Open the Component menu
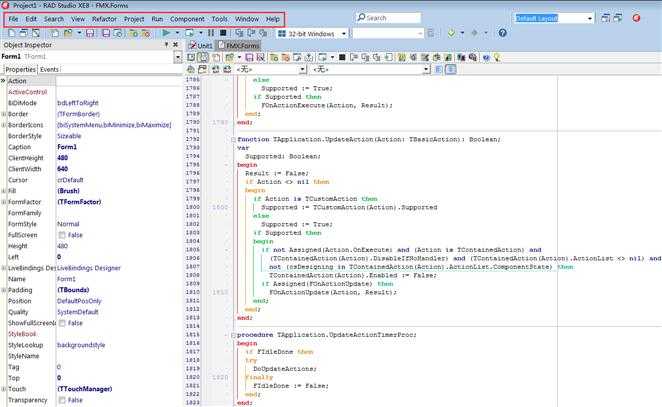Viewport: 662px width, 407px height. point(187,19)
